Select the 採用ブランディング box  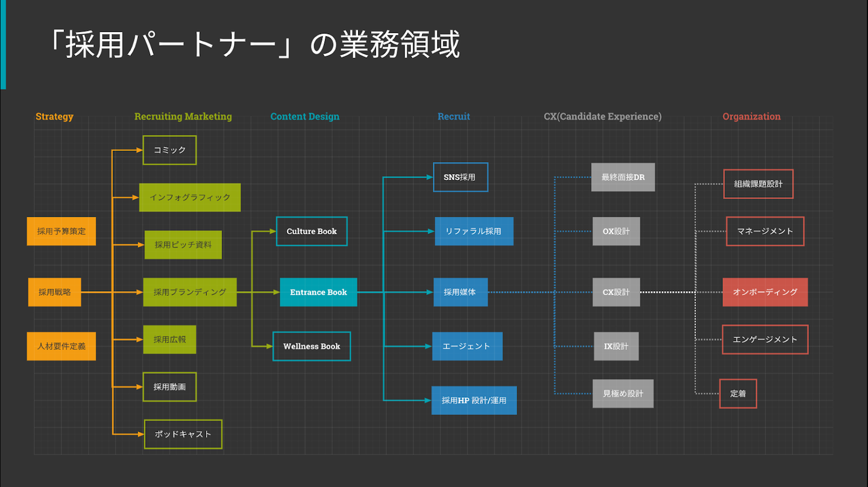coord(190,292)
